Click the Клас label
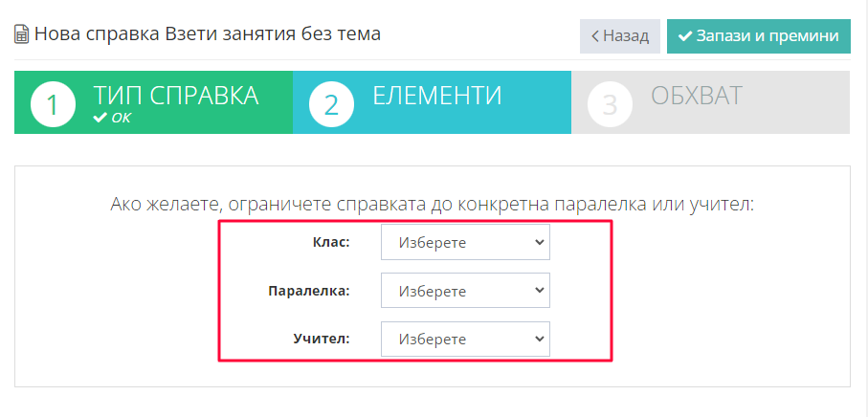Screen dimensions: 868x417 (x=331, y=242)
